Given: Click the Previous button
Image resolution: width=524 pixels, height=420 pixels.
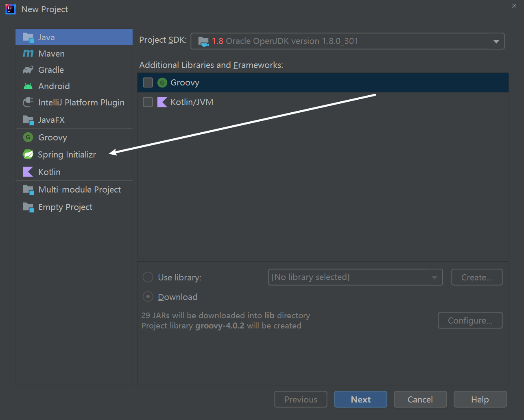Looking at the screenshot, I should (x=301, y=399).
